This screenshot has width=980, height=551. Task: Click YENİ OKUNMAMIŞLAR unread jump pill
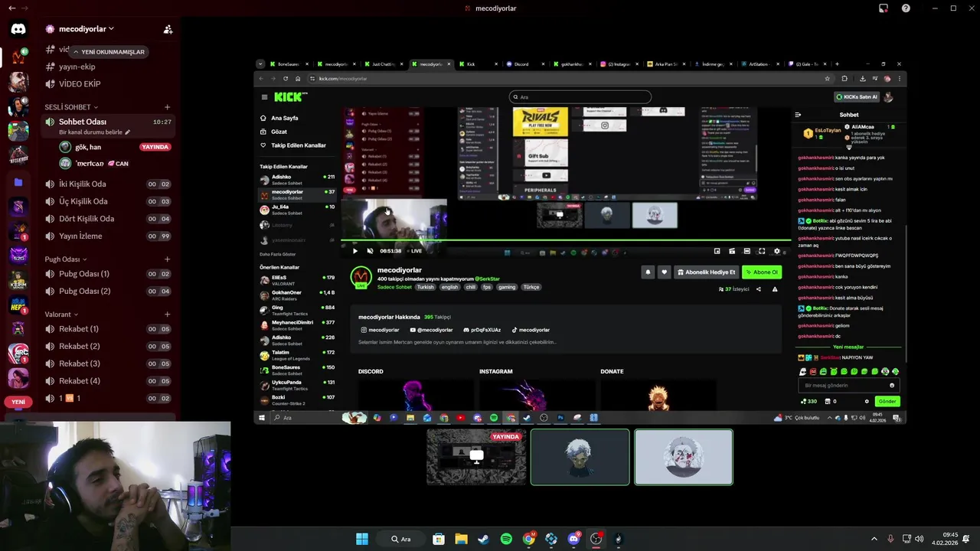point(109,52)
